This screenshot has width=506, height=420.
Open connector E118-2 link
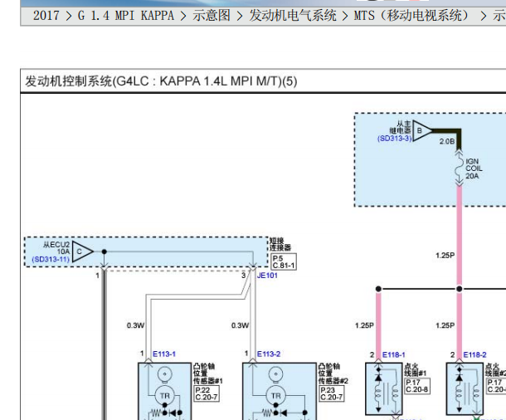474,355
